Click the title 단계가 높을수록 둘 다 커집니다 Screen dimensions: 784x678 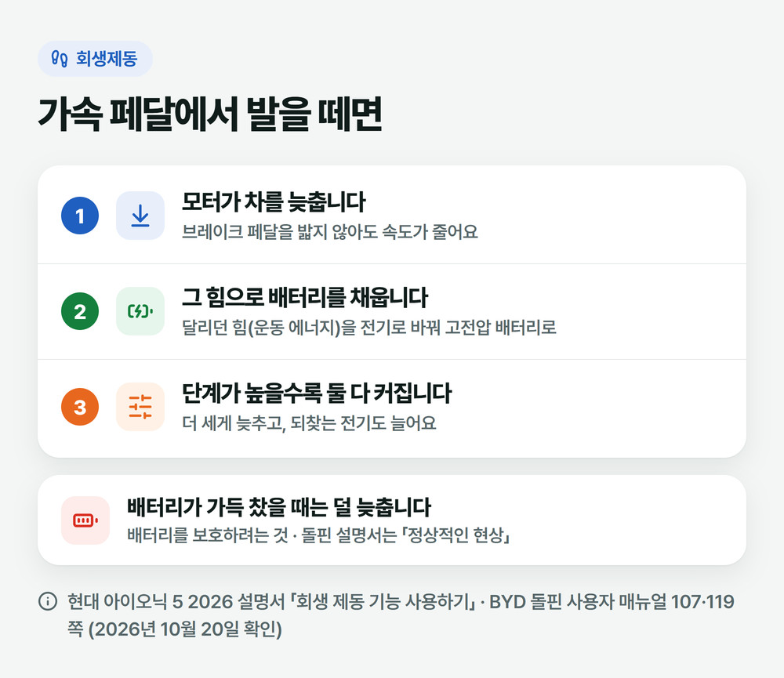point(317,393)
